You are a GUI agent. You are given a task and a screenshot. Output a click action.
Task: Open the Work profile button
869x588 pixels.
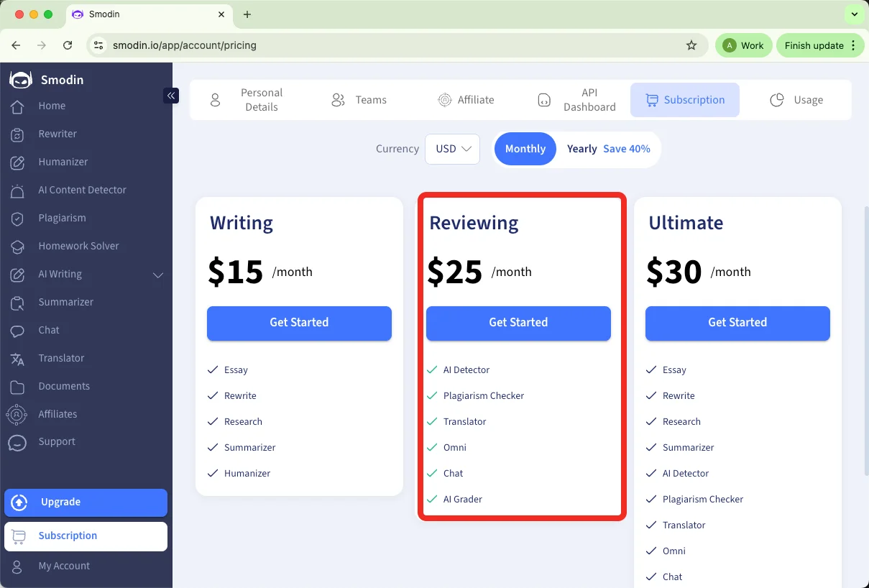(743, 45)
